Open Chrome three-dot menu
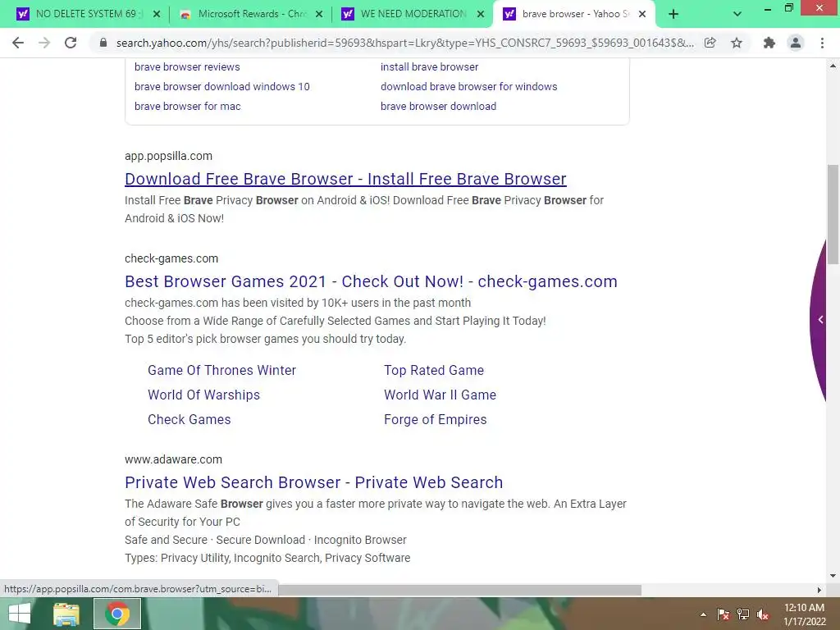The image size is (840, 630). point(822,43)
